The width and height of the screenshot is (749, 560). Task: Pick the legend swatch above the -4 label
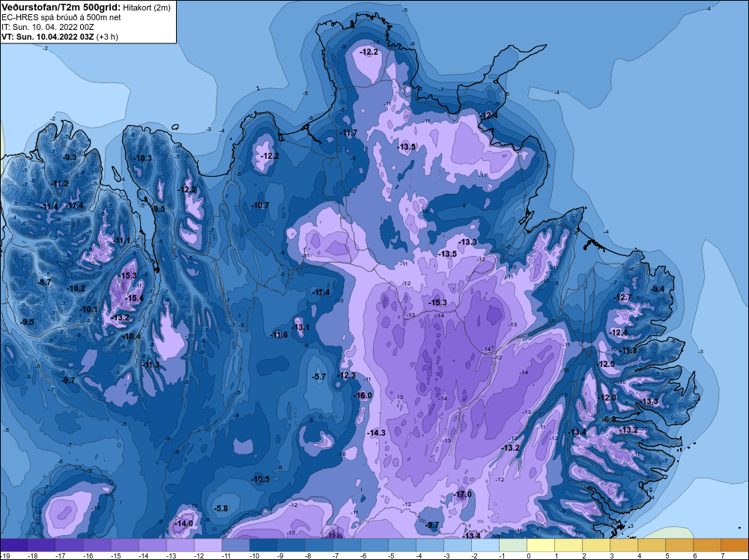click(x=430, y=545)
